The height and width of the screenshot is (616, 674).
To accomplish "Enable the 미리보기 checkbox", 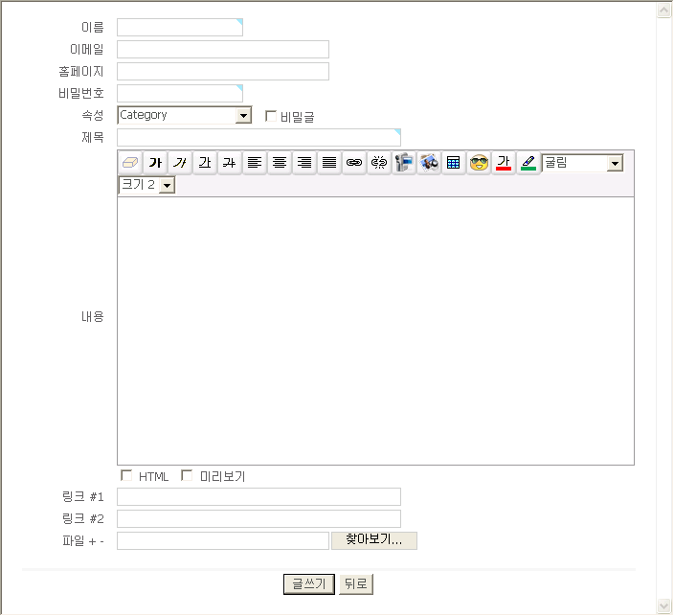I will coord(187,475).
